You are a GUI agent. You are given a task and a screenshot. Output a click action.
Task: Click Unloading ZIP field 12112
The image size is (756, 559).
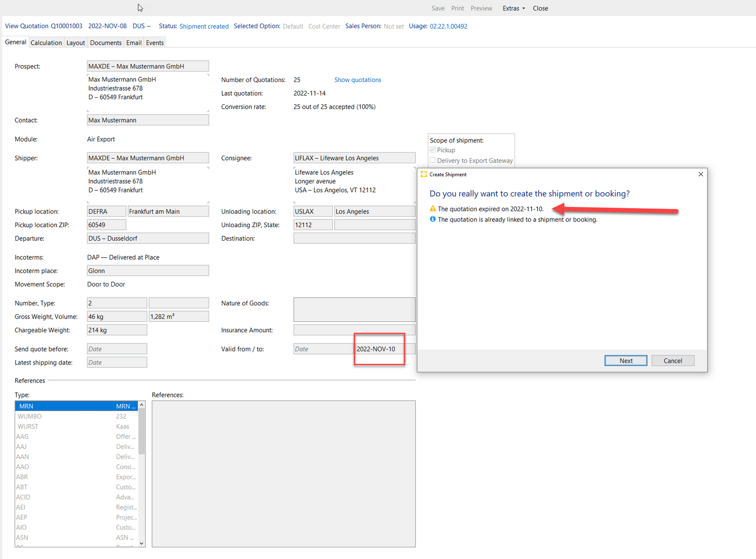pos(313,225)
